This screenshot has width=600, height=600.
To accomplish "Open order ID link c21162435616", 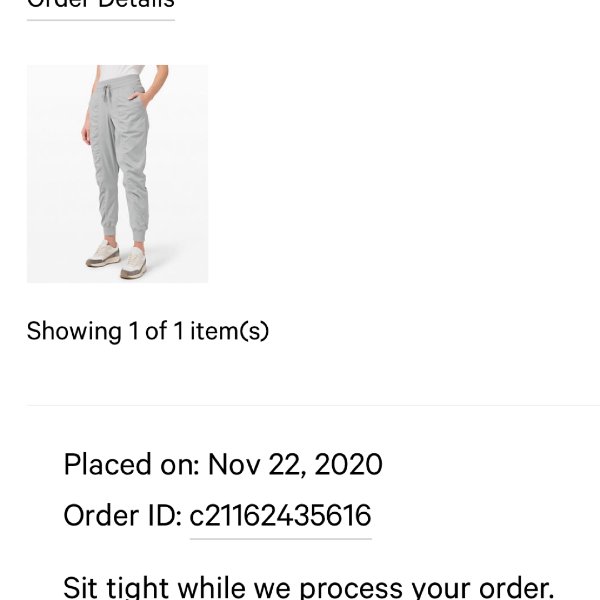I will tap(280, 515).
